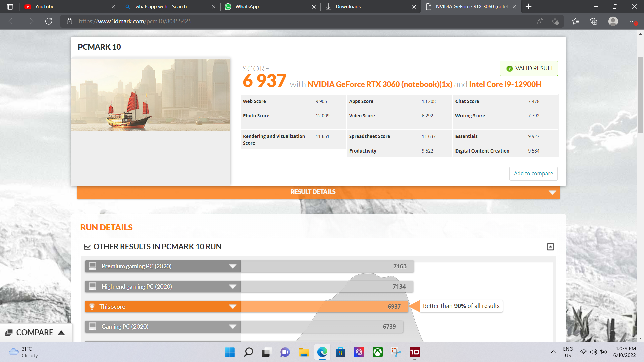Viewport: 644px width, 362px height.
Task: Click the Better than 90% tooltip
Action: click(461, 306)
